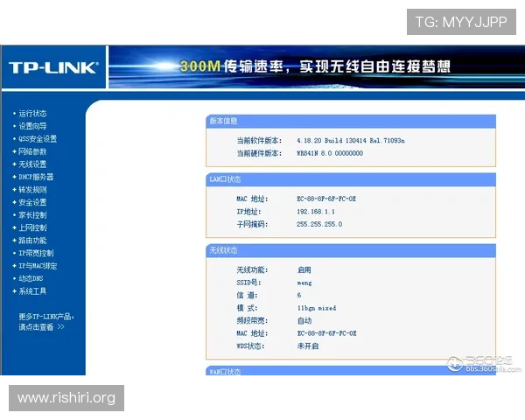Expand the DHCP服务器 menu section

click(36, 177)
